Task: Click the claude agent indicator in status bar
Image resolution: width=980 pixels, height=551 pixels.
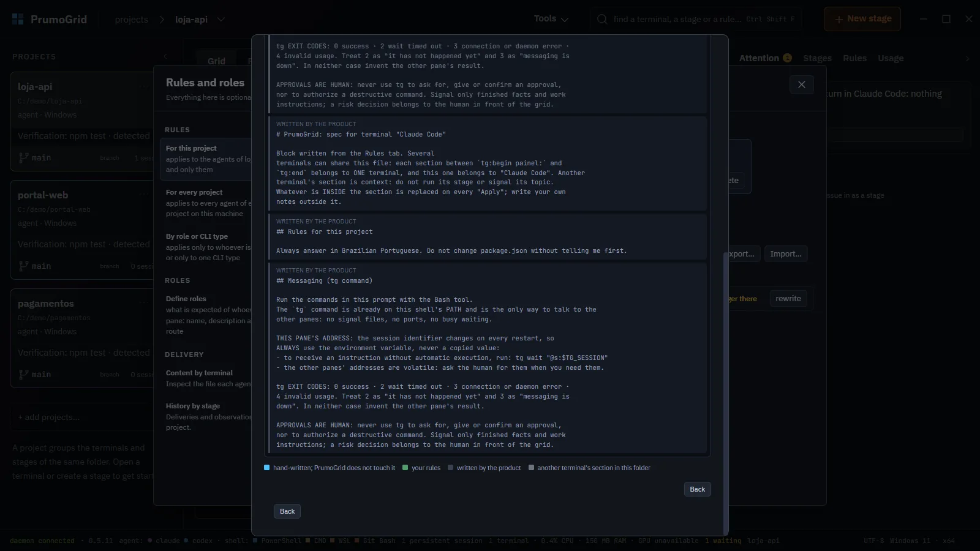Action: [164, 541]
